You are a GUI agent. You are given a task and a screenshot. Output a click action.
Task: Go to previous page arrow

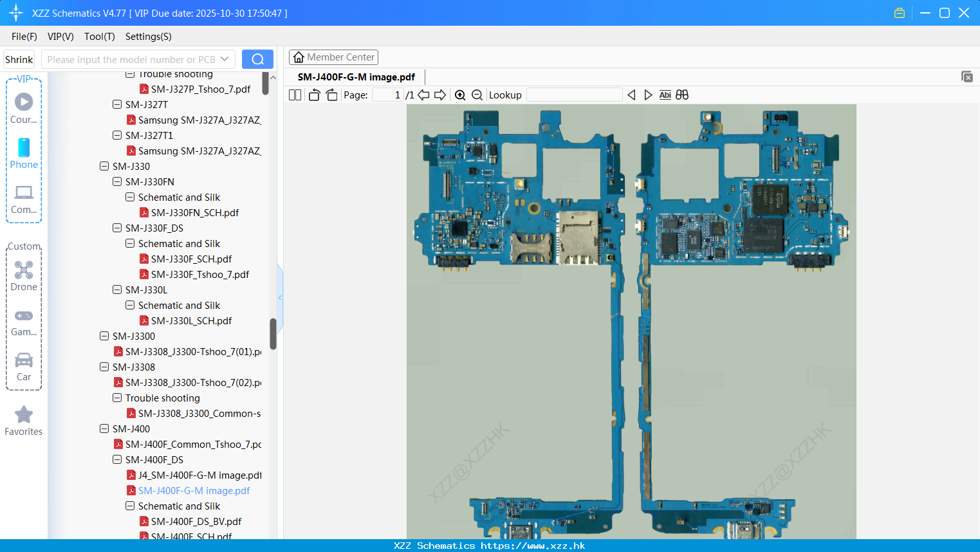click(423, 95)
